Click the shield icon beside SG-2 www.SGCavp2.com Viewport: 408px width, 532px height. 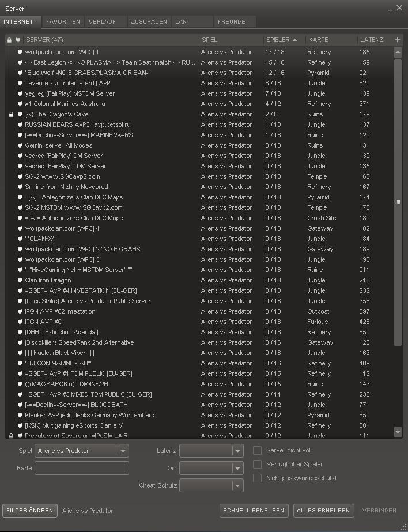pyautogui.click(x=20, y=176)
